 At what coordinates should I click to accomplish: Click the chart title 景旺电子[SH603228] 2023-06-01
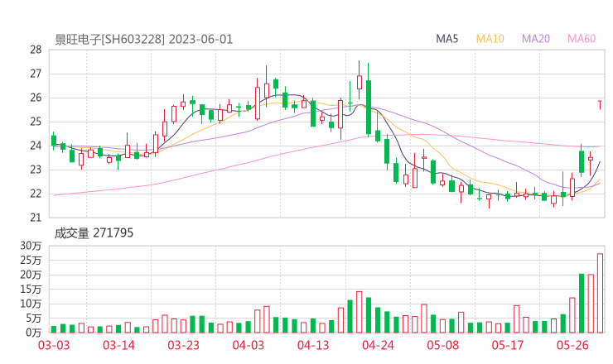[144, 40]
